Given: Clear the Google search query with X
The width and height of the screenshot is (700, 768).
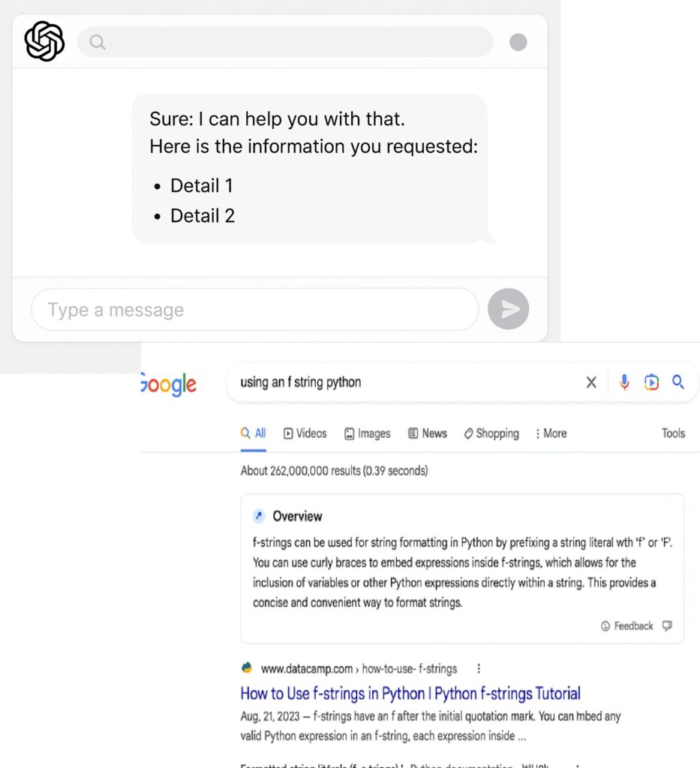Looking at the screenshot, I should [x=591, y=382].
